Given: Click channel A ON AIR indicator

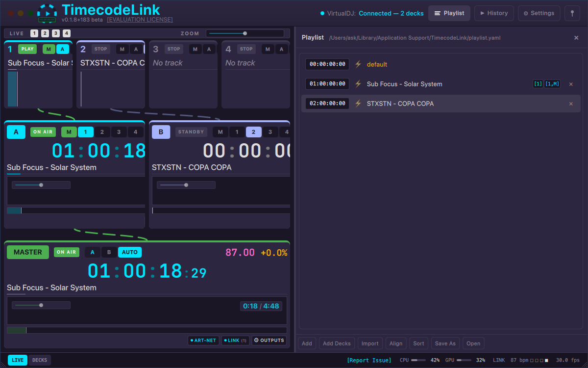Looking at the screenshot, I should coord(43,132).
